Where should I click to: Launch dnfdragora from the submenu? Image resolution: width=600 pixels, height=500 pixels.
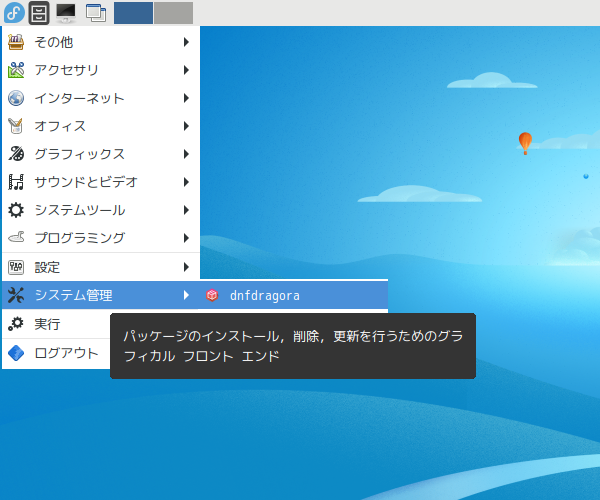pos(294,295)
